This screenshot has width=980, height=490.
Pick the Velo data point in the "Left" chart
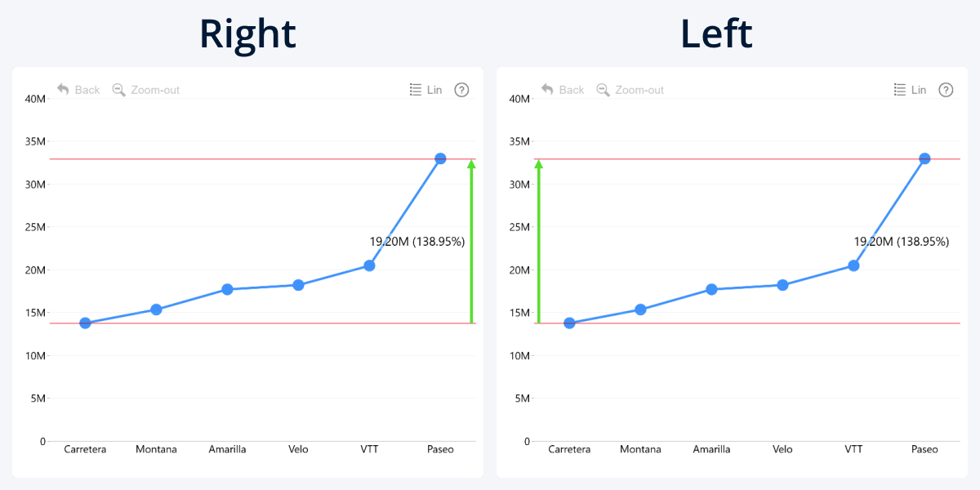click(x=782, y=285)
